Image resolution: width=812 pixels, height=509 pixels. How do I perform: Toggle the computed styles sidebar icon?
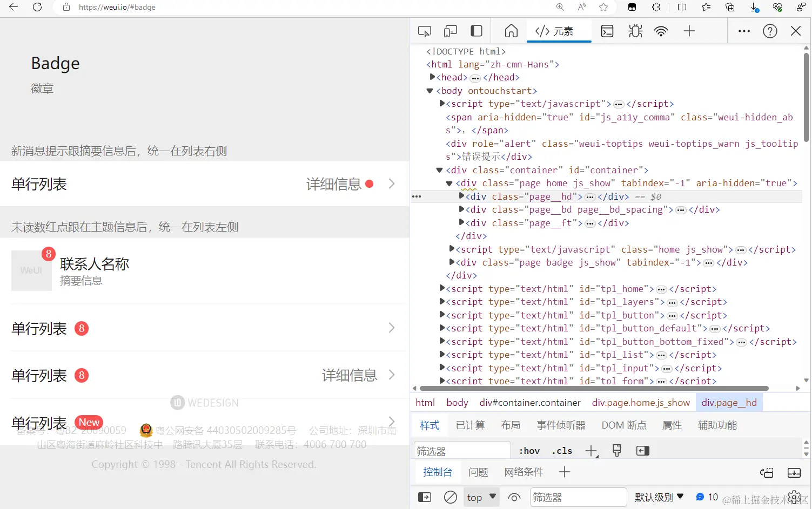(642, 451)
